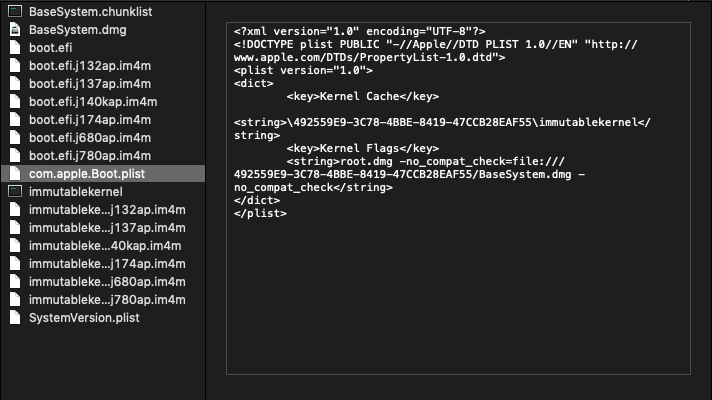This screenshot has width=712, height=400.
Task: Click the immutablekernel executable icon
Action: (15, 191)
